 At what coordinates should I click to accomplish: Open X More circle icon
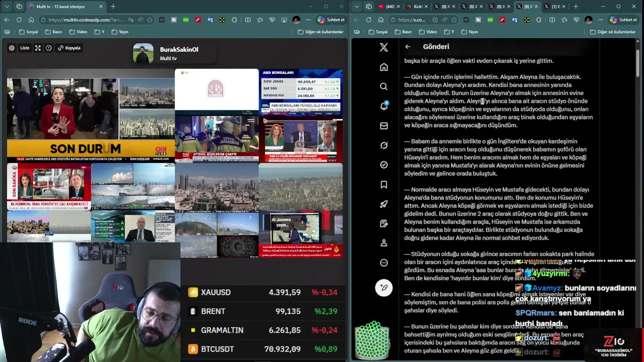click(x=384, y=262)
